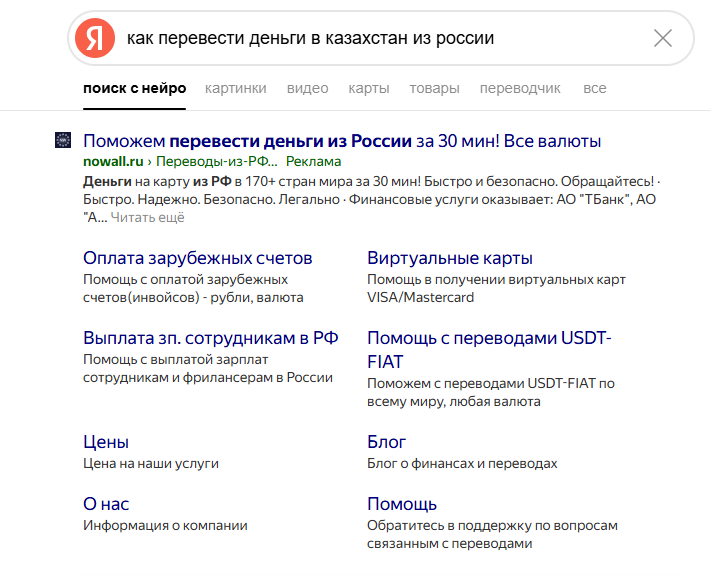Open the main ad title link
This screenshot has height=575, width=710.
tap(342, 141)
